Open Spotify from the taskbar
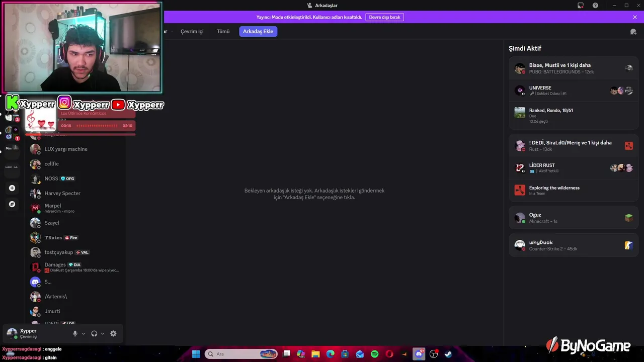The height and width of the screenshot is (362, 644). click(374, 354)
